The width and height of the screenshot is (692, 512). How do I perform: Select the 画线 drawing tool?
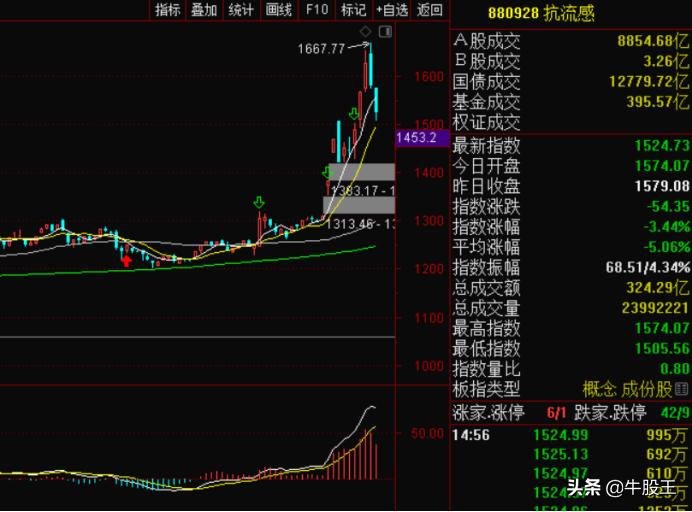(x=279, y=10)
